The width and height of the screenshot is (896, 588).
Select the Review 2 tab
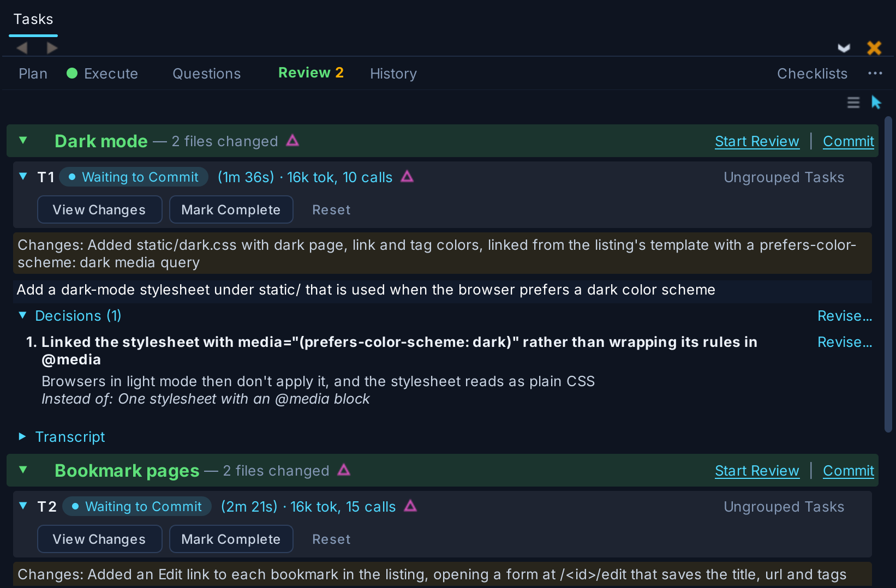click(x=311, y=73)
